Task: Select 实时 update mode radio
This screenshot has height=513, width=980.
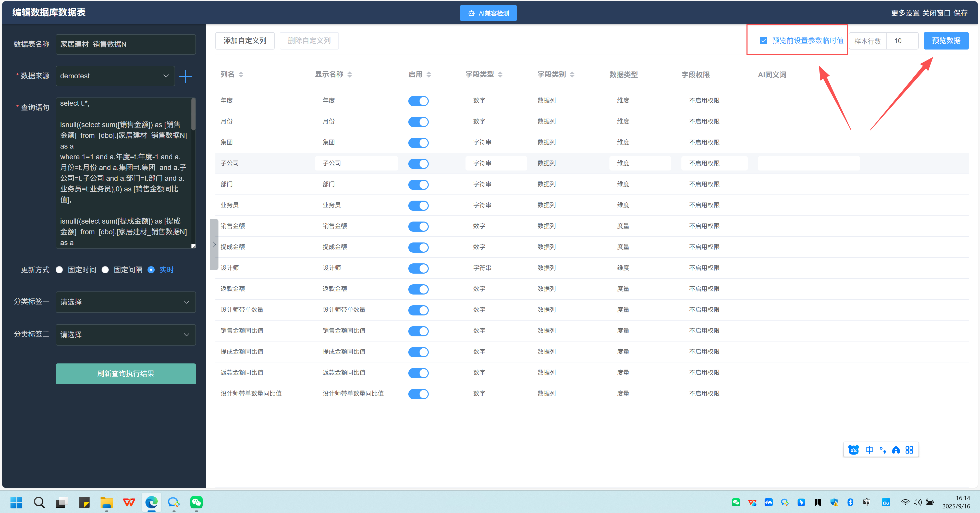Action: (x=151, y=270)
